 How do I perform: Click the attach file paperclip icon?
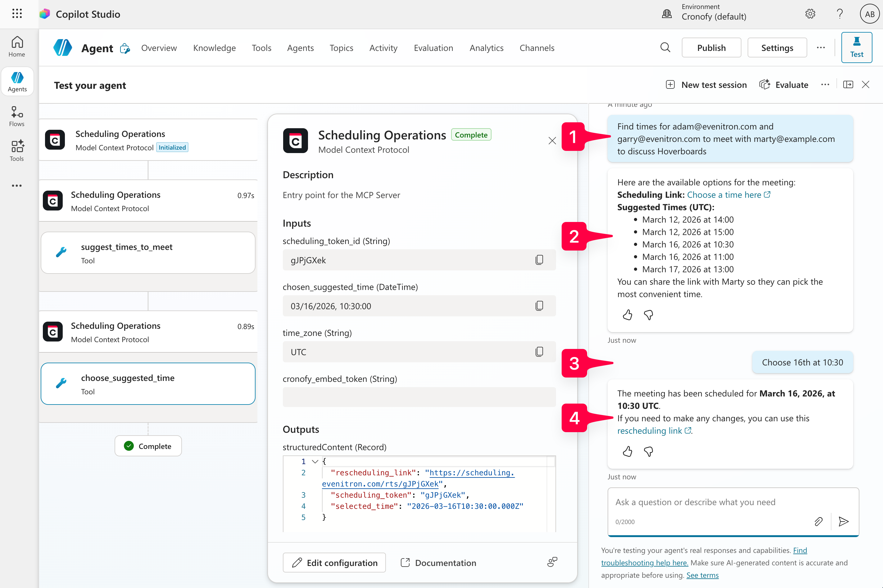[818, 521]
